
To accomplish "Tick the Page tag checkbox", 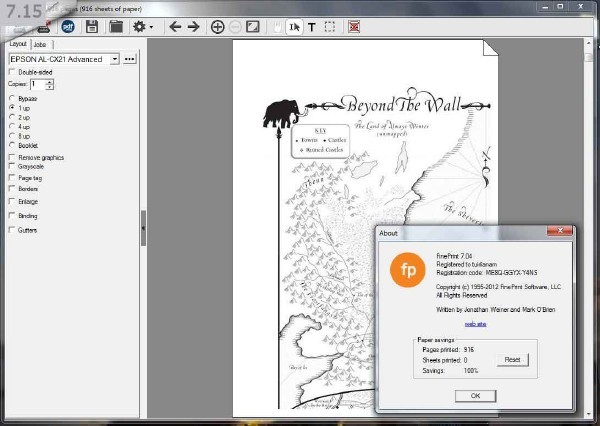I will pyautogui.click(x=13, y=178).
